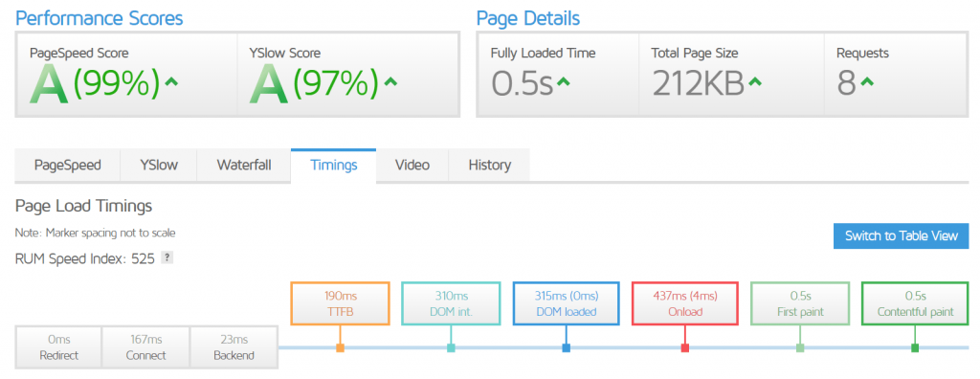
Task: Select the Timings tab
Action: [334, 166]
